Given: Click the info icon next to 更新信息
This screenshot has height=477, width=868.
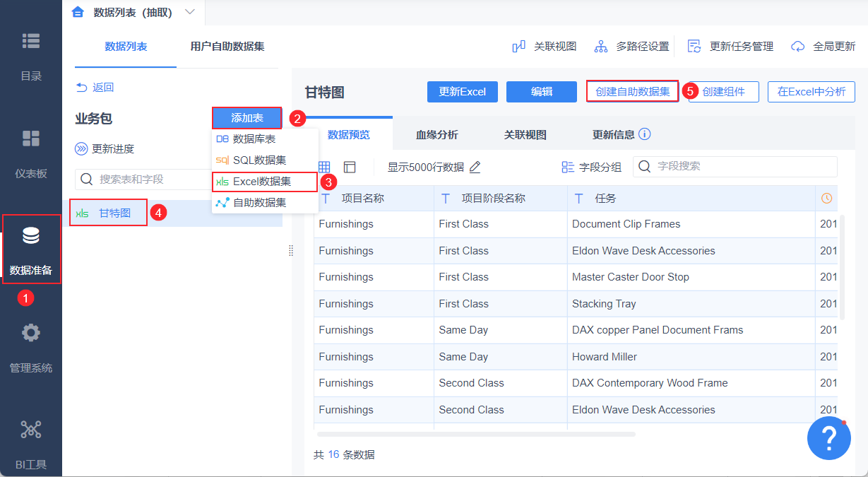Looking at the screenshot, I should (x=645, y=134).
